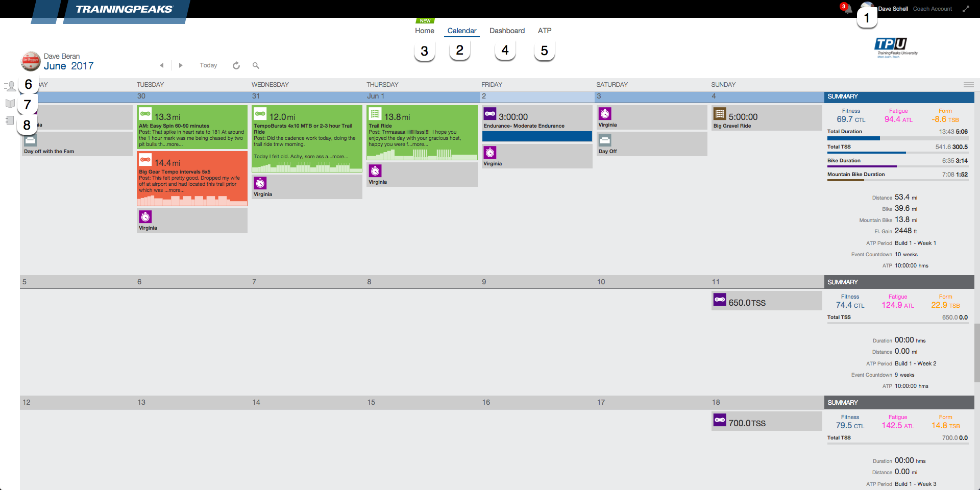Go to the next week arrow

click(180, 65)
